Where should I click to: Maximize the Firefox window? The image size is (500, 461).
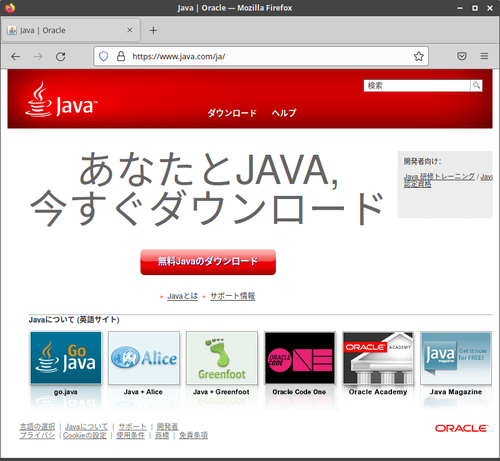point(475,8)
